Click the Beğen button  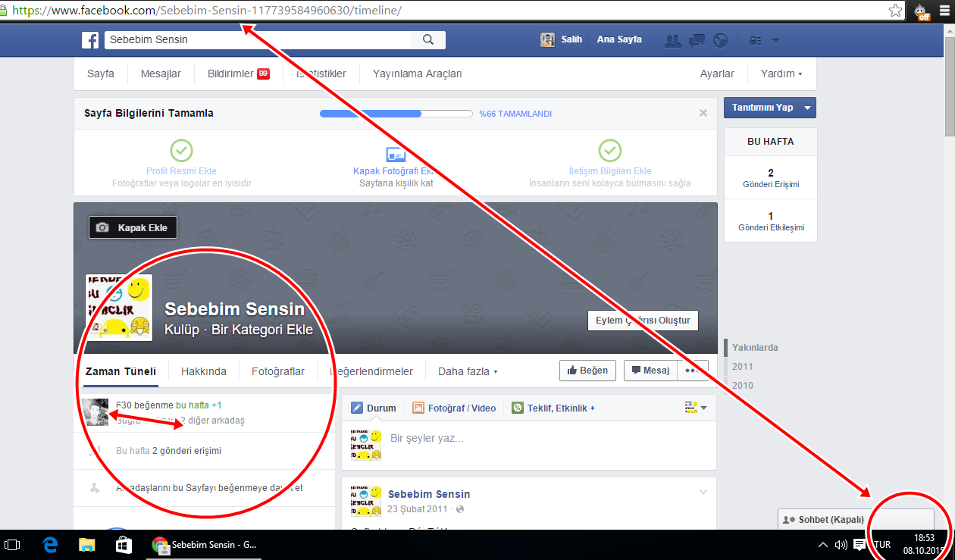[587, 371]
